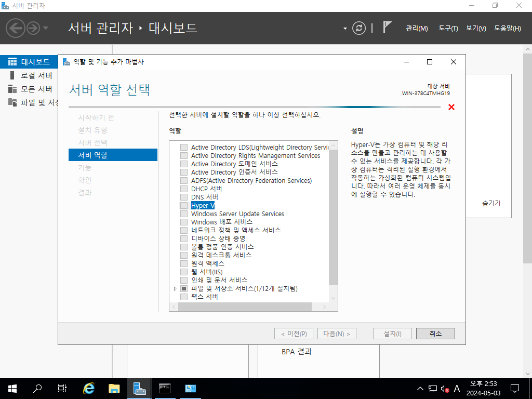Check Active Directory 도메인 서비스 role

click(184, 164)
